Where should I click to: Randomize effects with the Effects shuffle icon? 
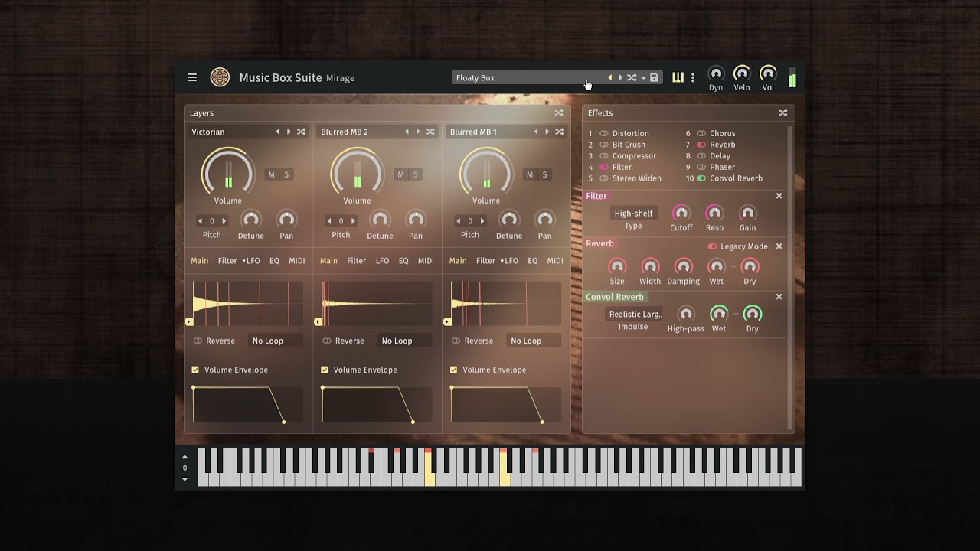[782, 112]
